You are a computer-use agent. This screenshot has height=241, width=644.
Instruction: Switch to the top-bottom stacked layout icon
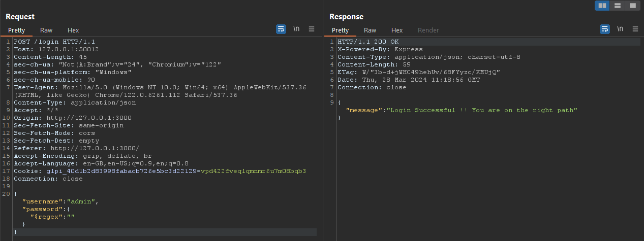tap(617, 6)
